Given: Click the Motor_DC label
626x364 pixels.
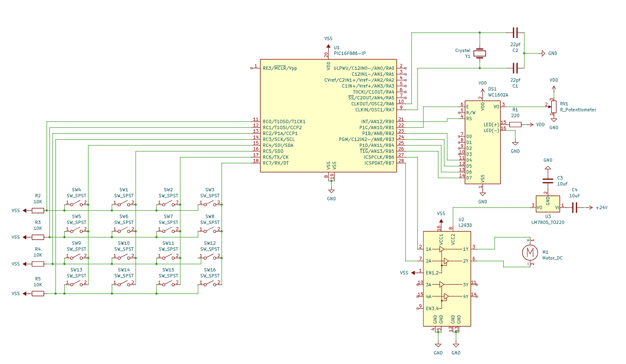Looking at the screenshot, I should point(552,258).
